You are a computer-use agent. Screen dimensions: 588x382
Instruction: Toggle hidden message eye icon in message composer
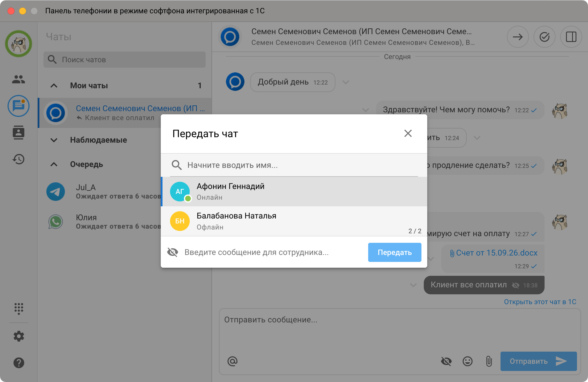point(446,361)
